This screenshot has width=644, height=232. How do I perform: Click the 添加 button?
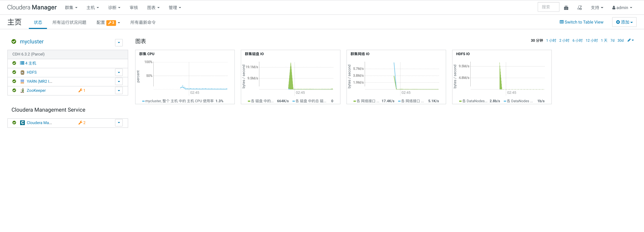[x=624, y=22]
